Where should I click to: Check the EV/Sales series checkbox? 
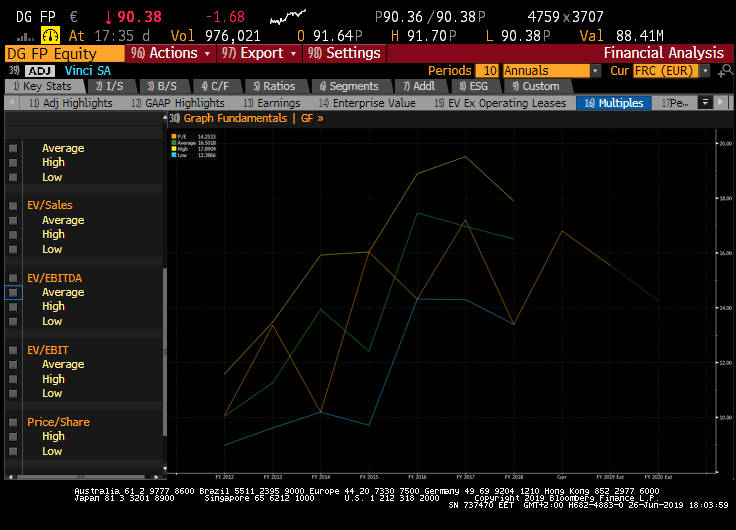(13, 205)
